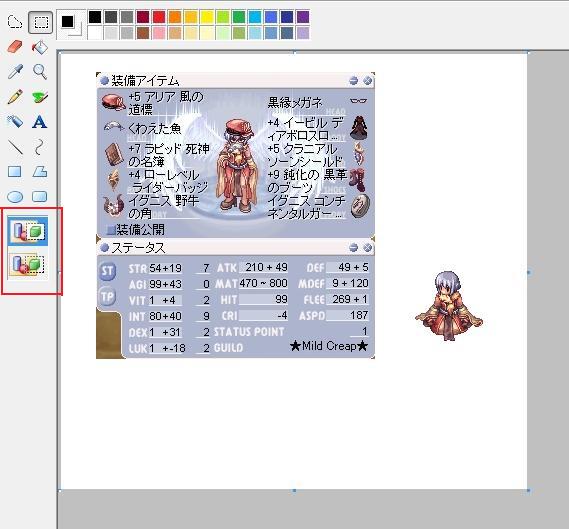The width and height of the screenshot is (569, 529).
Task: Choose the Eraser tool
Action: click(15, 47)
